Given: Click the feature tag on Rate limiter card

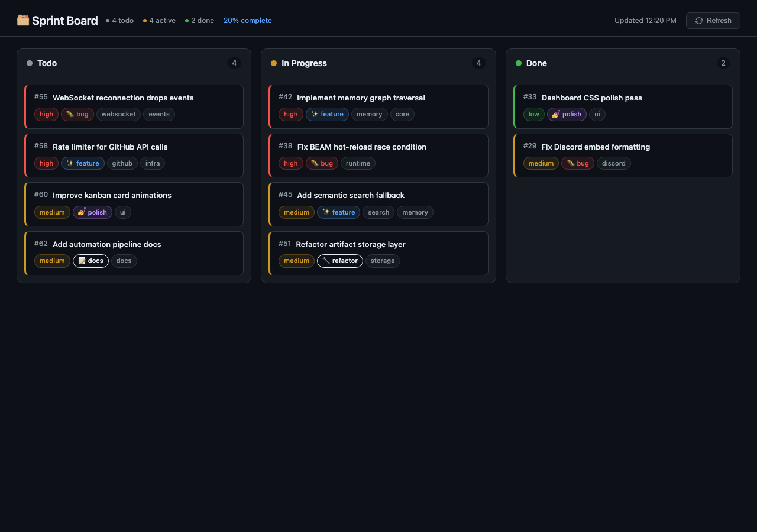Looking at the screenshot, I should pyautogui.click(x=83, y=164).
